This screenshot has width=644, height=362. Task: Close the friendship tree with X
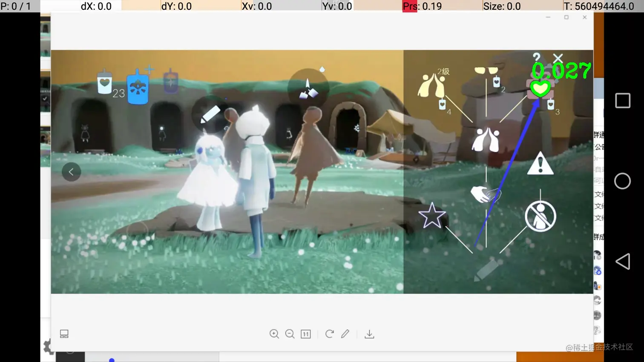(558, 58)
